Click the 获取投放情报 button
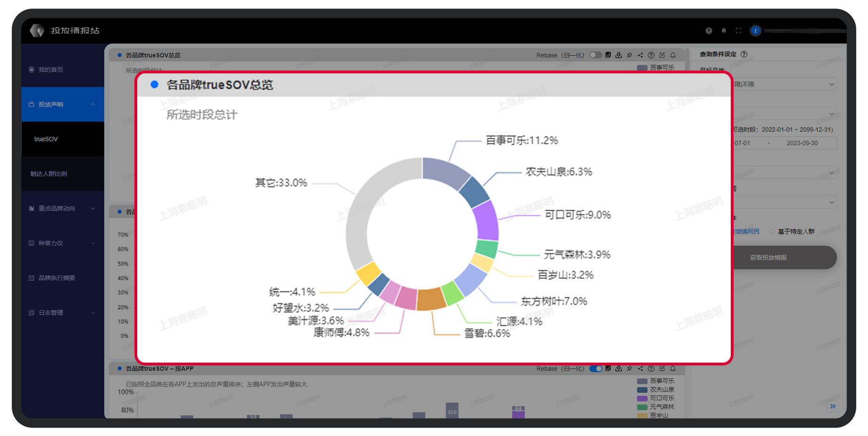868x436 pixels. (x=785, y=257)
